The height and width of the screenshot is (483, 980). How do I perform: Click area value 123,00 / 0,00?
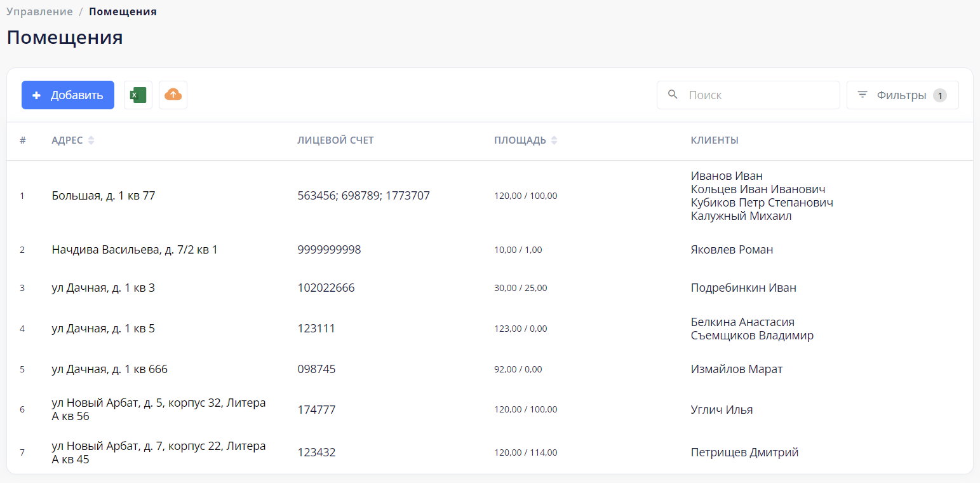click(521, 329)
